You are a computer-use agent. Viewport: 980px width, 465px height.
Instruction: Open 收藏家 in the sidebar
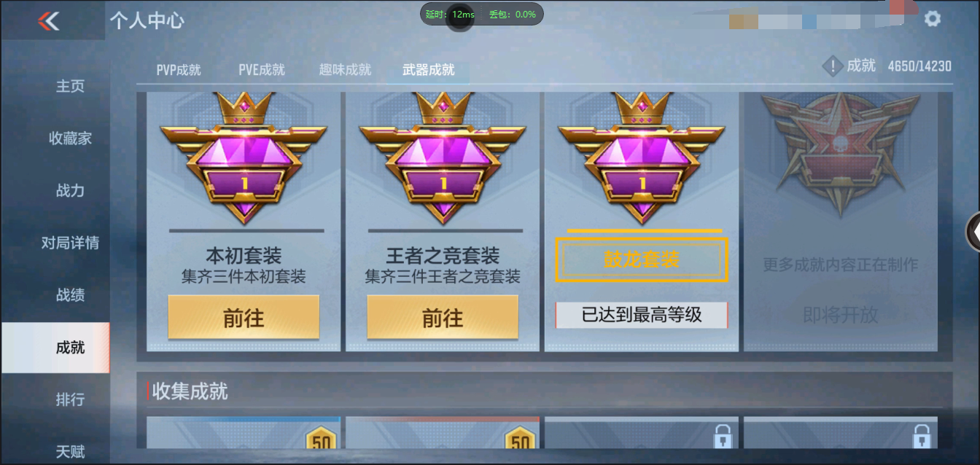pos(70,138)
